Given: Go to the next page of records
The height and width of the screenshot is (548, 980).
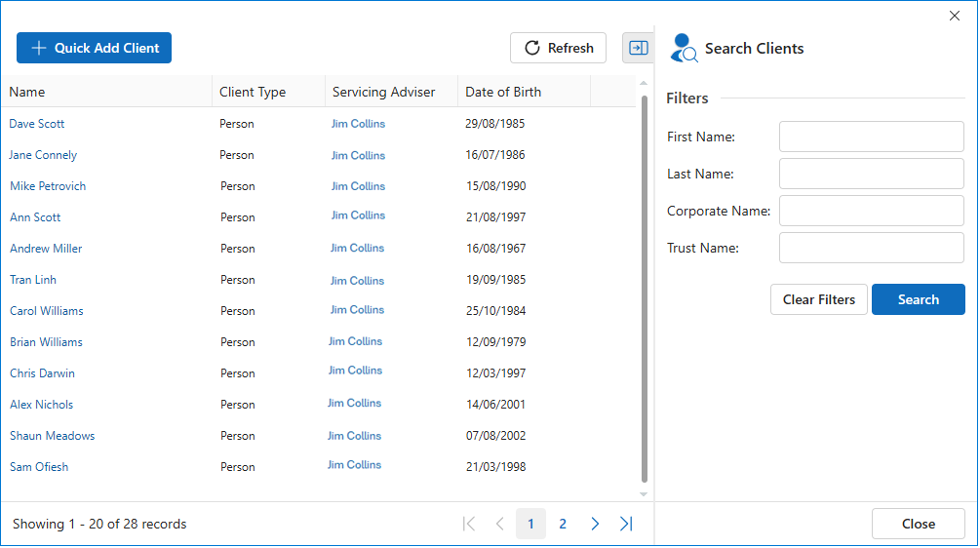Looking at the screenshot, I should 595,524.
